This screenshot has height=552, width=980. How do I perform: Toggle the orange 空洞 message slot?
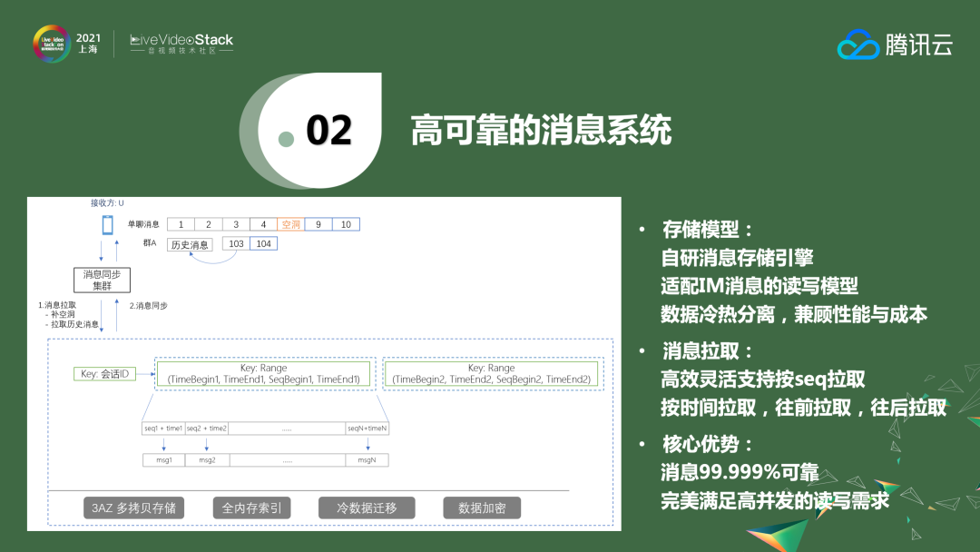click(290, 224)
